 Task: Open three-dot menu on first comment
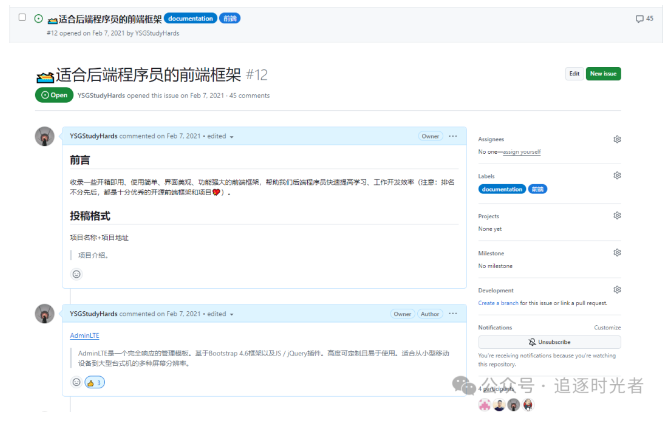[453, 136]
